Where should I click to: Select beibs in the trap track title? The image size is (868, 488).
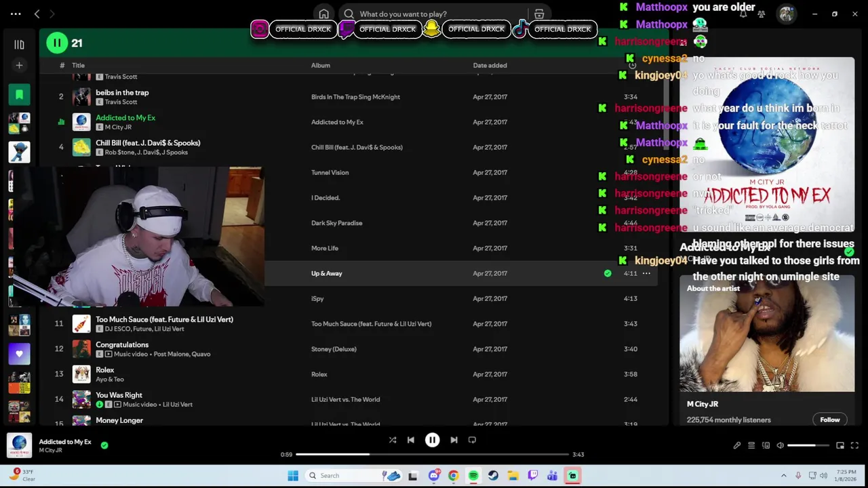[122, 93]
